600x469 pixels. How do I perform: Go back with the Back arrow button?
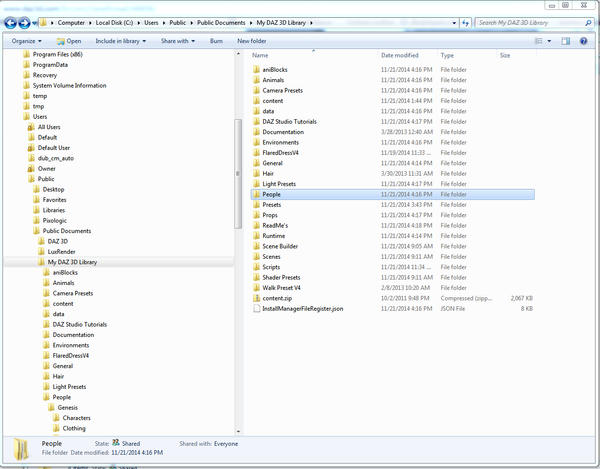point(10,23)
